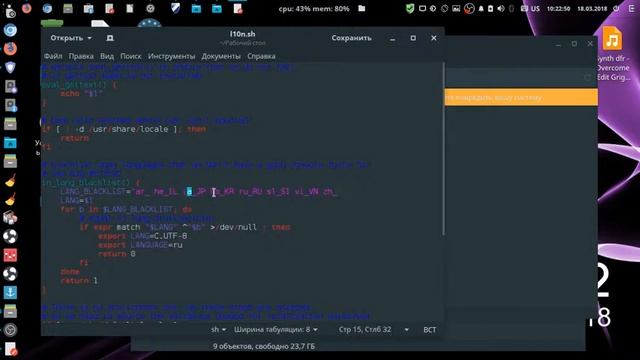The width and height of the screenshot is (640, 360).
Task: Click the green shield tray icon
Action: coord(410,9)
